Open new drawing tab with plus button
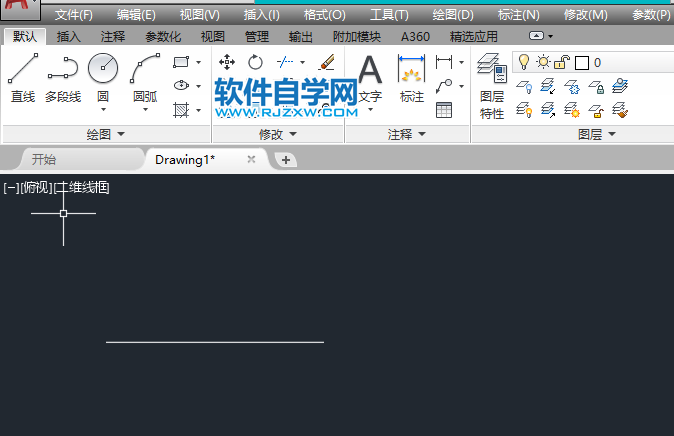The height and width of the screenshot is (436, 674). 285,160
